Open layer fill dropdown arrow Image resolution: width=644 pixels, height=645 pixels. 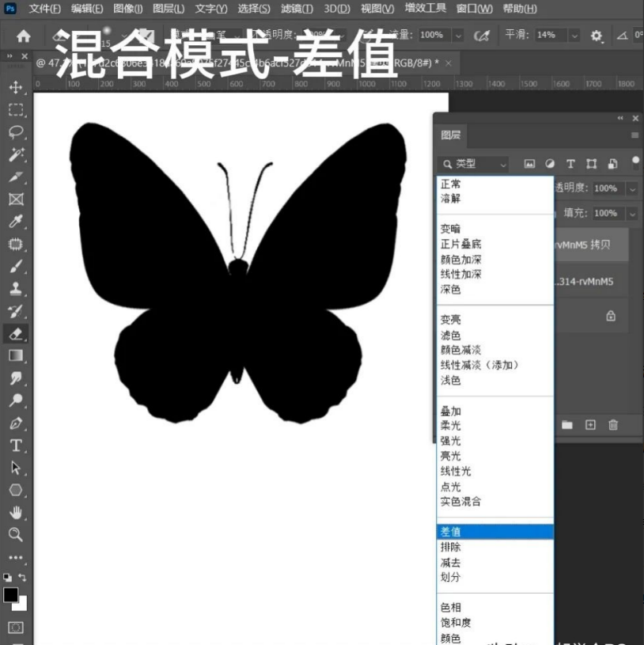coord(632,214)
